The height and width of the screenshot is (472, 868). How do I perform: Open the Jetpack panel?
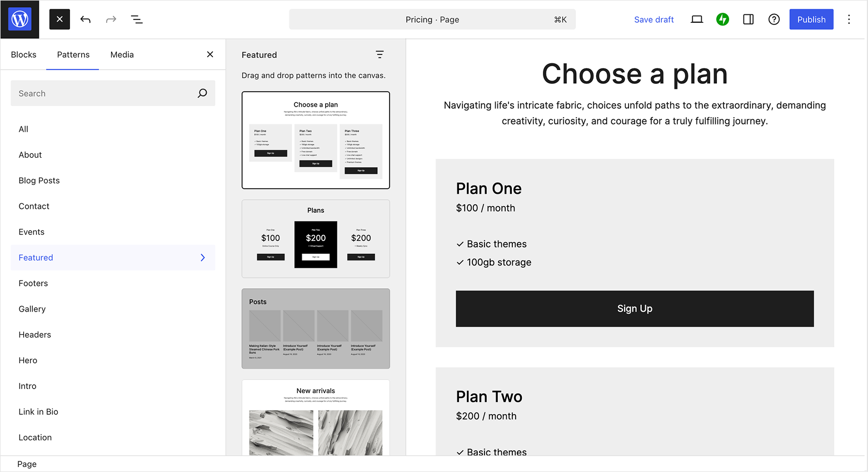click(x=722, y=19)
